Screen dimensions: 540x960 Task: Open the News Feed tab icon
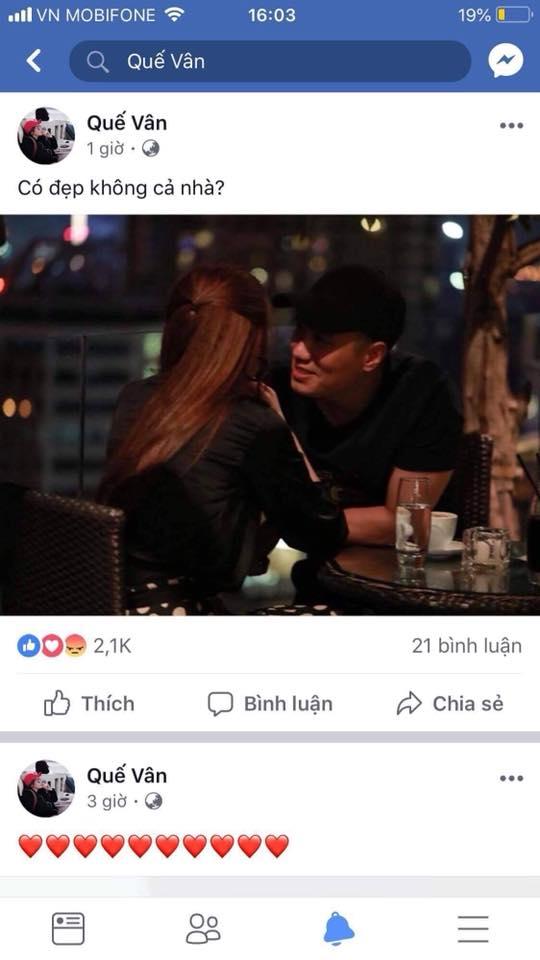tap(68, 929)
